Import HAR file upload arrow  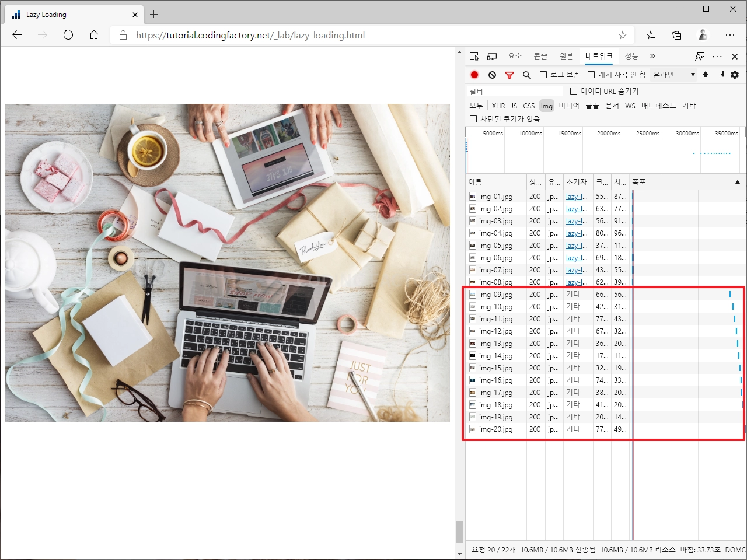[706, 75]
